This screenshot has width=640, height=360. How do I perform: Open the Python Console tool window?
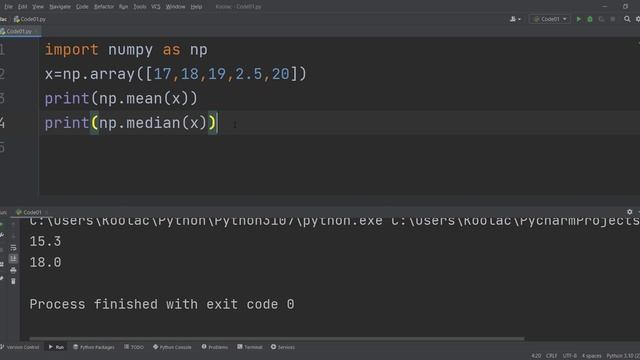click(x=172, y=347)
